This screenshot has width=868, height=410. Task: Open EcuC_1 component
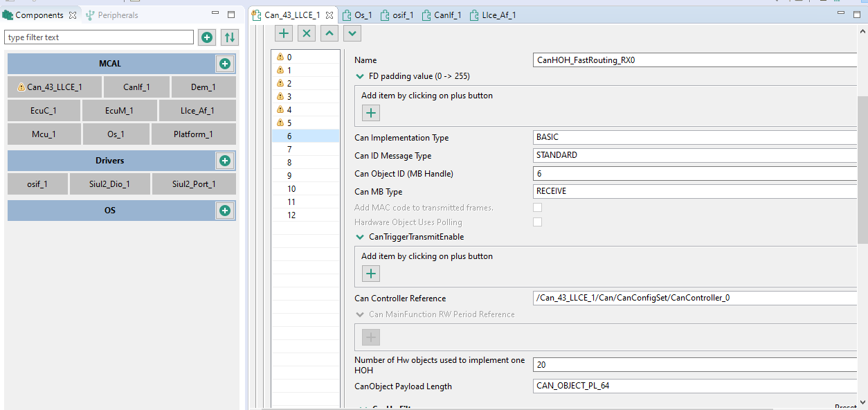[x=44, y=110]
